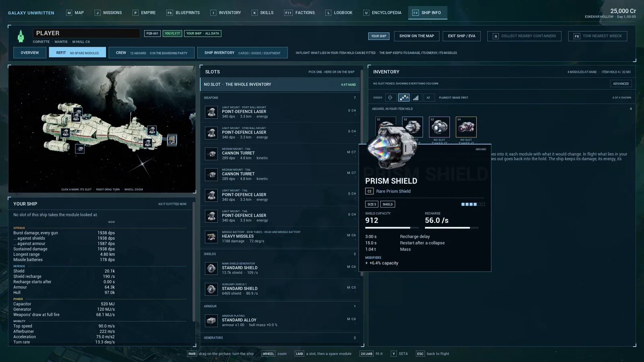Click the bow missile battery mark on the ship

[172, 140]
